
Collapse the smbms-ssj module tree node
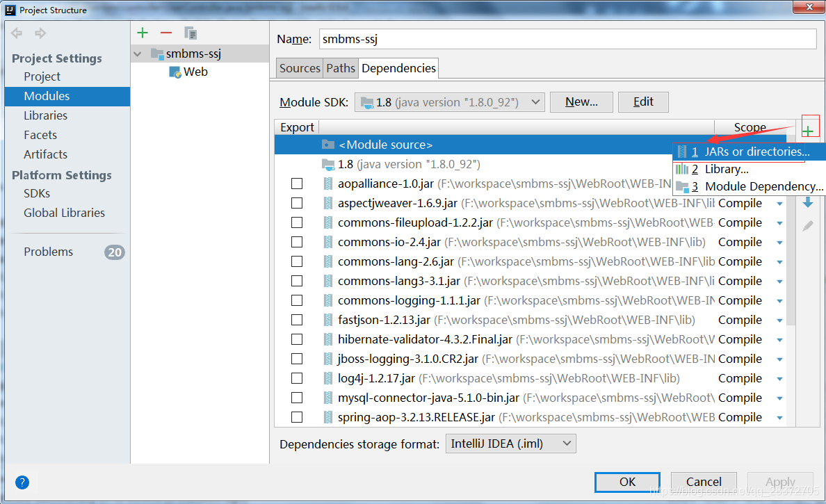138,54
